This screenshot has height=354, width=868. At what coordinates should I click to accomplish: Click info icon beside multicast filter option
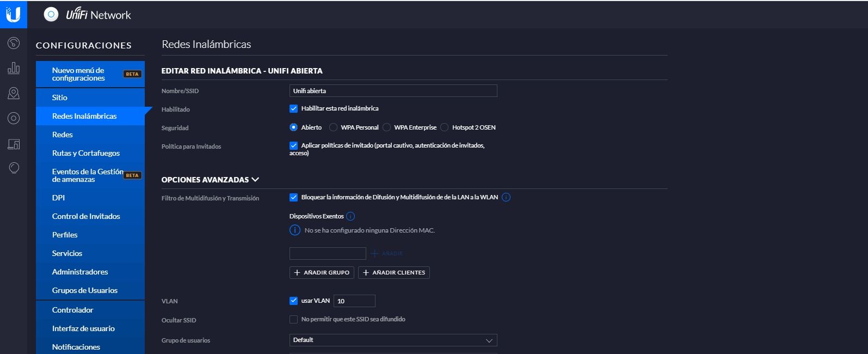pyautogui.click(x=506, y=197)
